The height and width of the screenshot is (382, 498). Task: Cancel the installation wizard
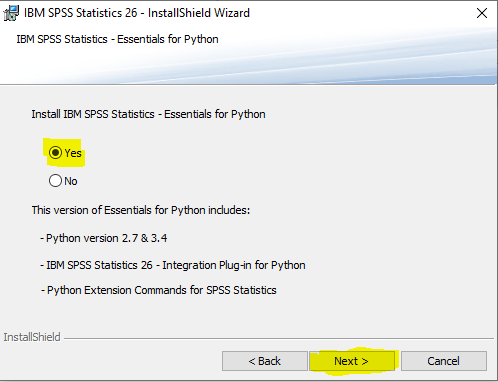point(443,361)
